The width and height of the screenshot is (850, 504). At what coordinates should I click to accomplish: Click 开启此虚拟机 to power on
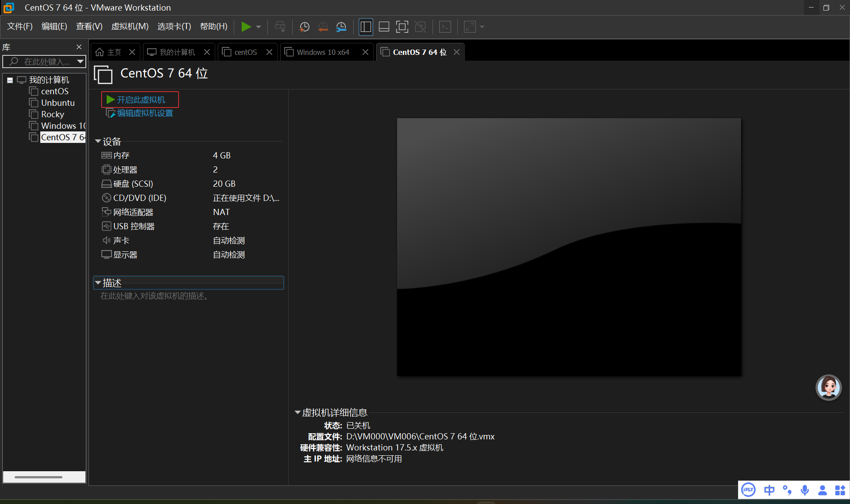pos(140,100)
